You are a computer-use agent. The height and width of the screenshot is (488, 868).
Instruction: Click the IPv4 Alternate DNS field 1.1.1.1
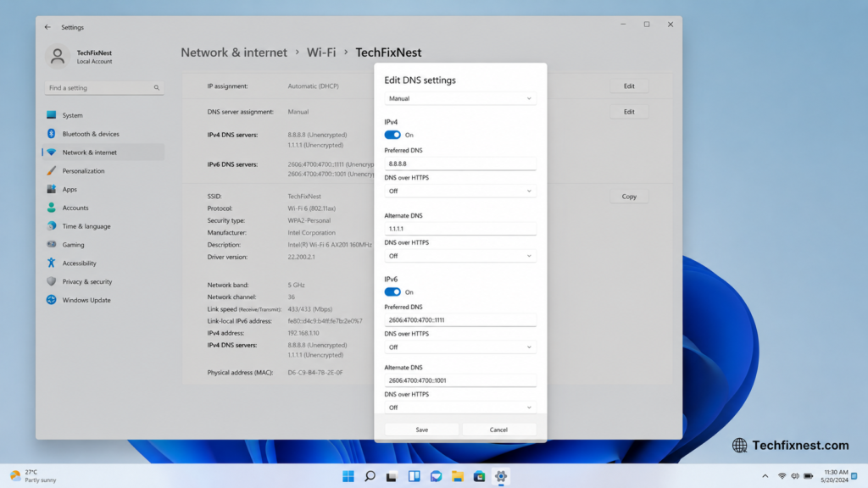tap(460, 229)
